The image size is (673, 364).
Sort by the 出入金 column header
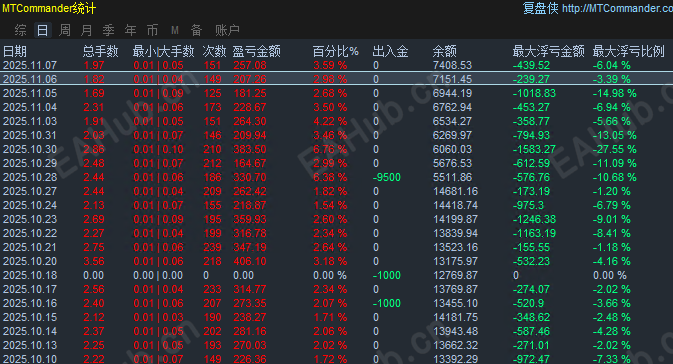click(390, 52)
